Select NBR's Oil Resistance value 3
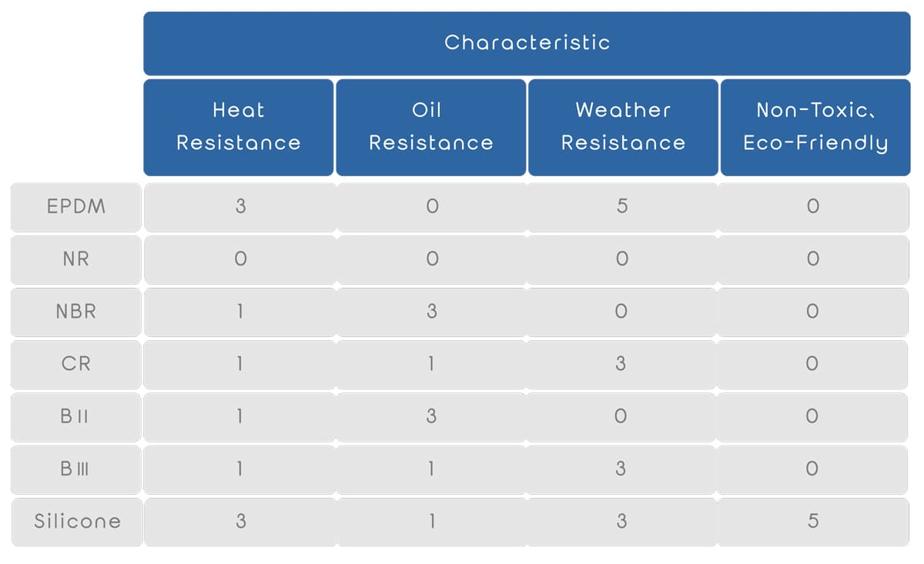The height and width of the screenshot is (564, 924). coord(431,312)
